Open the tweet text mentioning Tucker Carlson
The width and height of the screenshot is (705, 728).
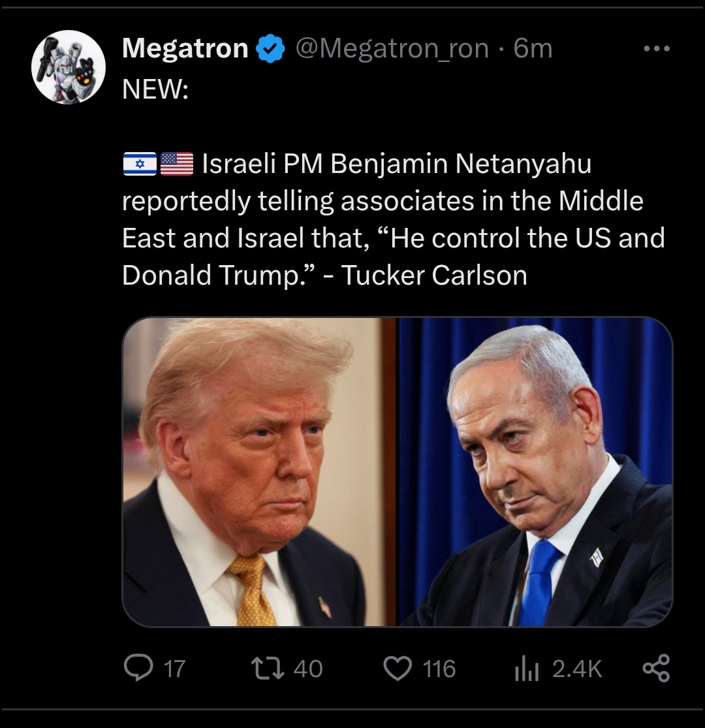394,219
